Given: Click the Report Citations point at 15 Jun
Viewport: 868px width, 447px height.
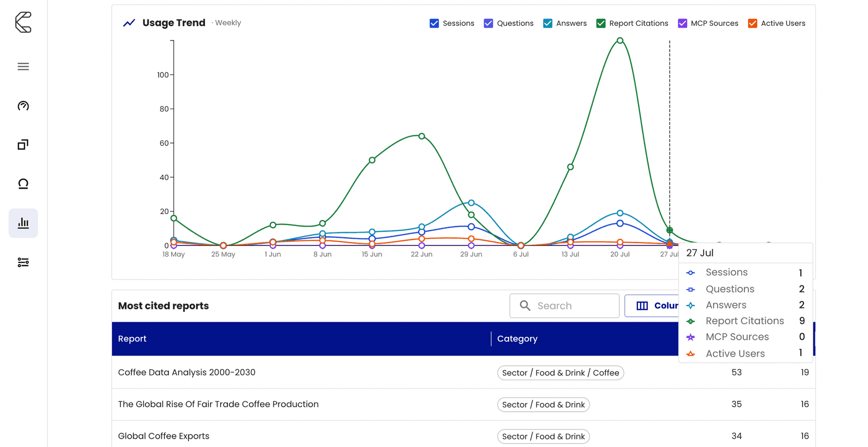Looking at the screenshot, I should pos(372,160).
